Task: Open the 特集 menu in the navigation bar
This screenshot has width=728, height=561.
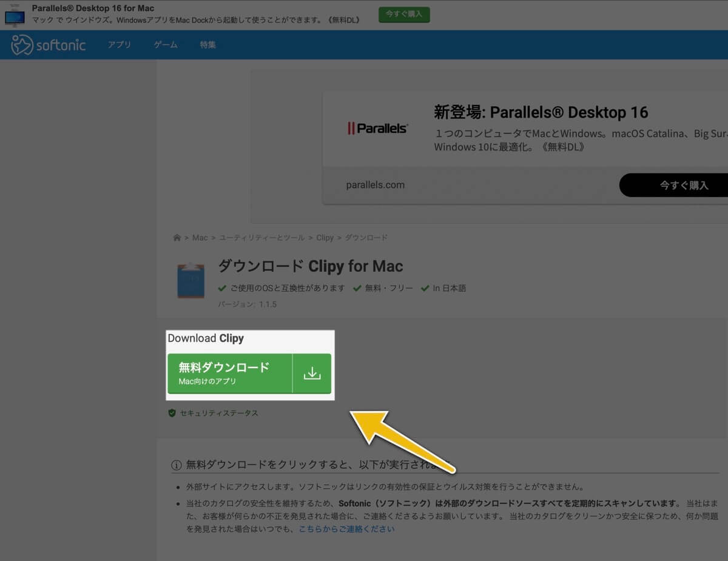Action: point(208,45)
